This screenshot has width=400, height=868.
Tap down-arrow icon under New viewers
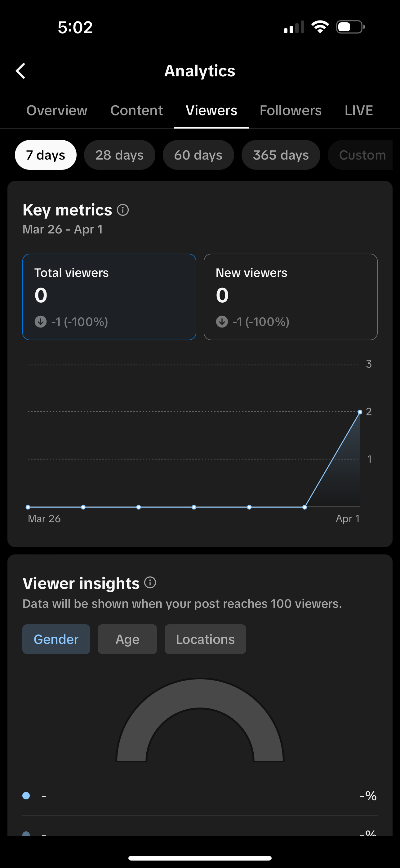(x=222, y=321)
